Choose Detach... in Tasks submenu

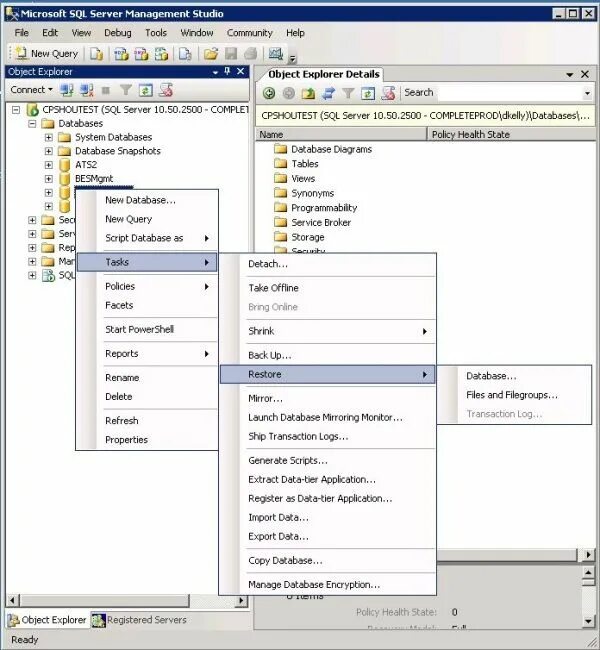point(328,264)
